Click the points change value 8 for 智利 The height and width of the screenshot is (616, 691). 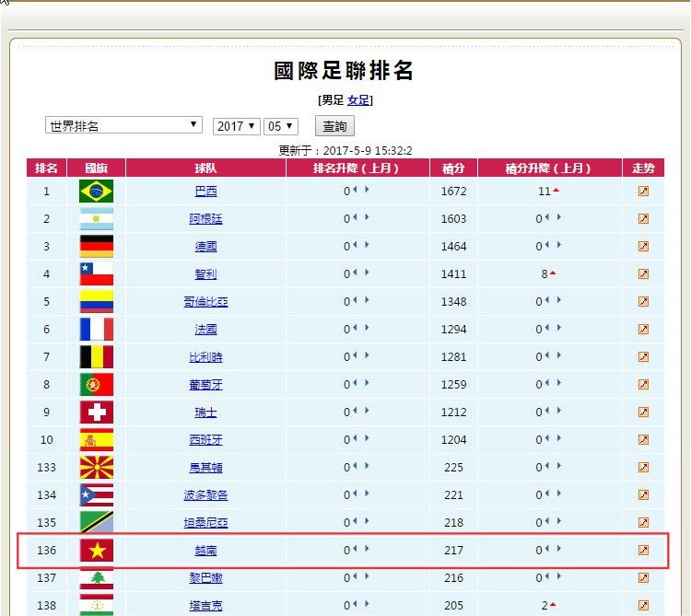coord(545,273)
